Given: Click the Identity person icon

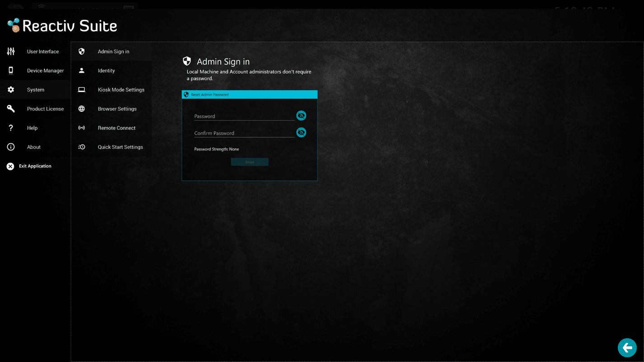Looking at the screenshot, I should coord(82,70).
